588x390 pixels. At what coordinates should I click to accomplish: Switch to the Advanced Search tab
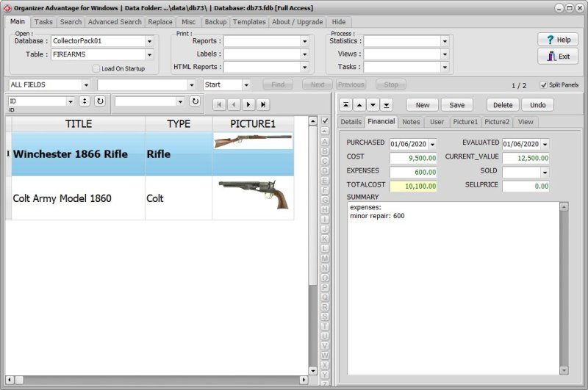click(115, 22)
